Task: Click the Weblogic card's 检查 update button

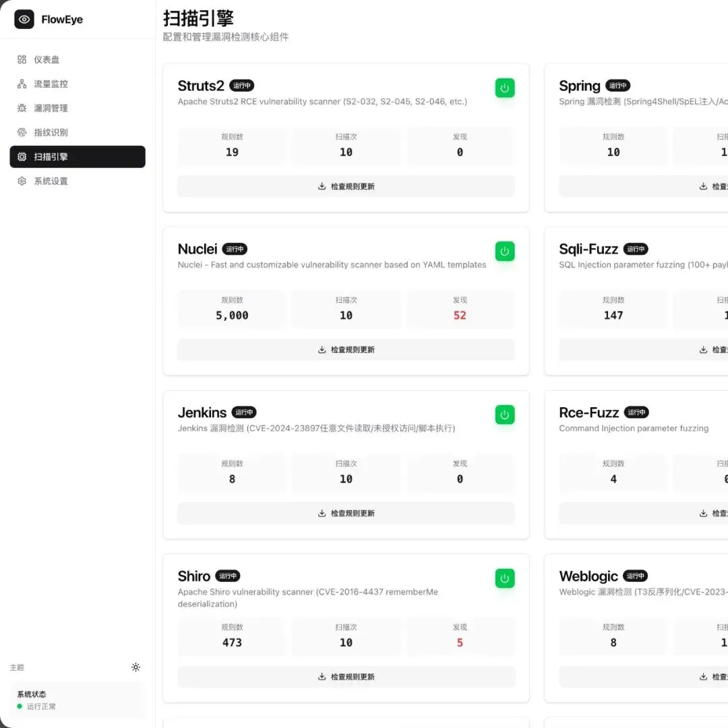Action: pos(644,677)
